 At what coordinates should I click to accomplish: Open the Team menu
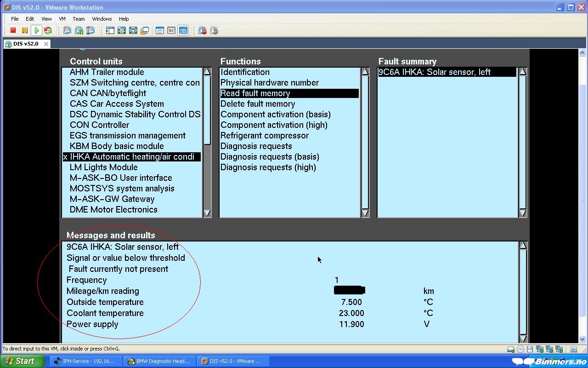click(79, 19)
